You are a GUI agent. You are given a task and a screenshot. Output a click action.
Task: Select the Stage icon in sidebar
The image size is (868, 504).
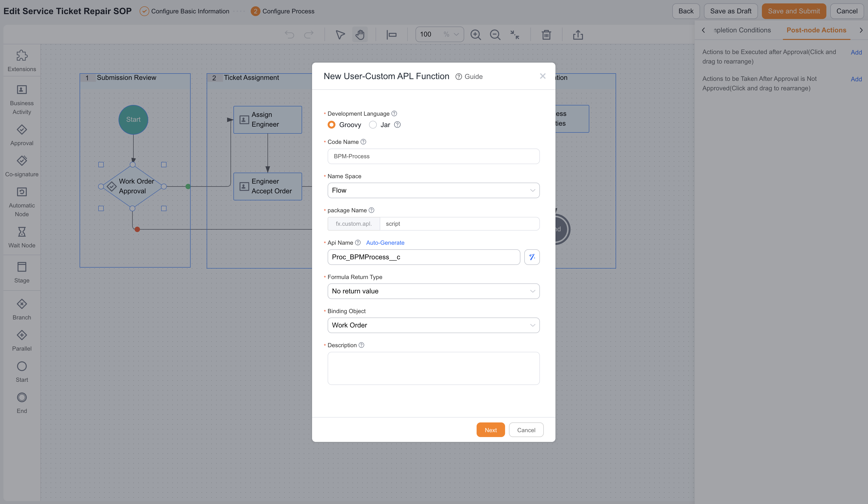(22, 267)
